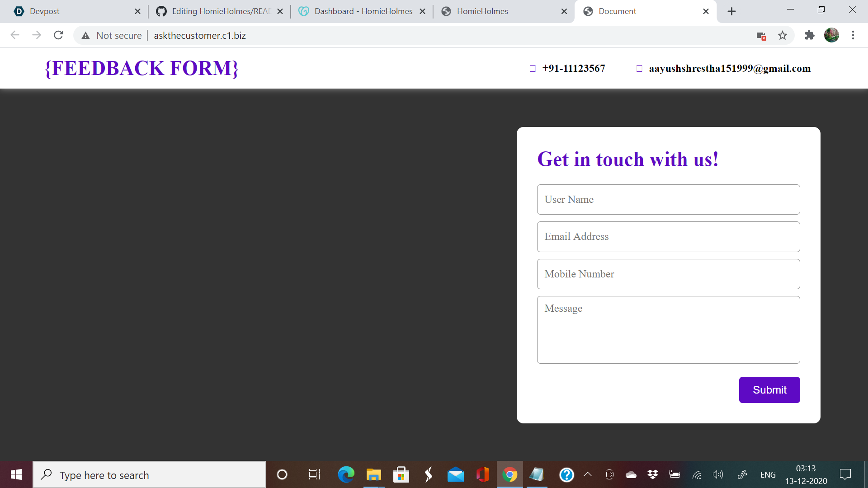Click the FEEDBACK FORM header title
The width and height of the screenshot is (868, 488).
point(142,68)
